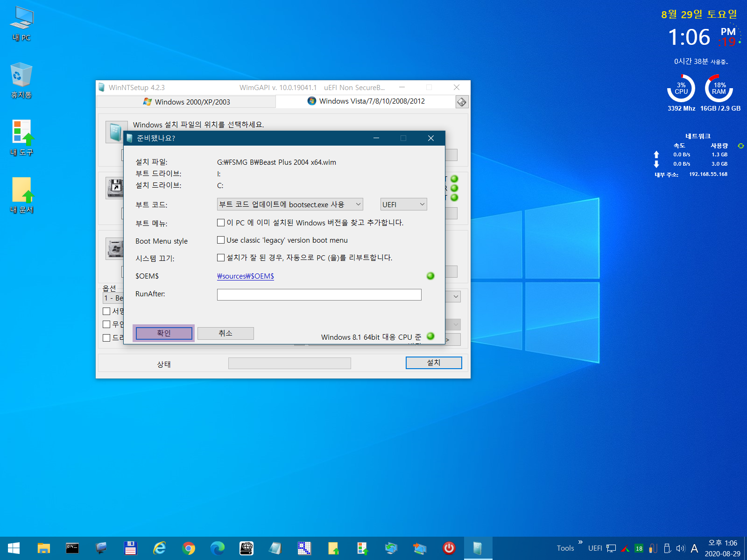The height and width of the screenshot is (560, 747).
Task: Click the active WinNTSetup taskbar icon
Action: (x=478, y=548)
